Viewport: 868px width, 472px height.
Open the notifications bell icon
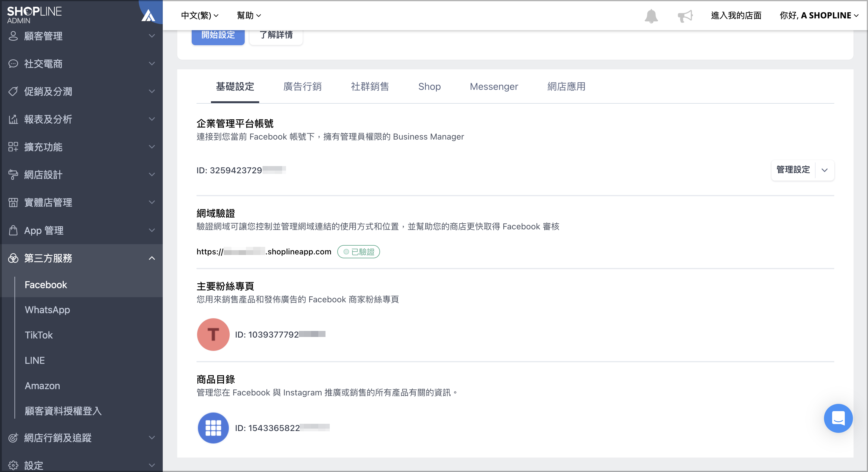651,16
